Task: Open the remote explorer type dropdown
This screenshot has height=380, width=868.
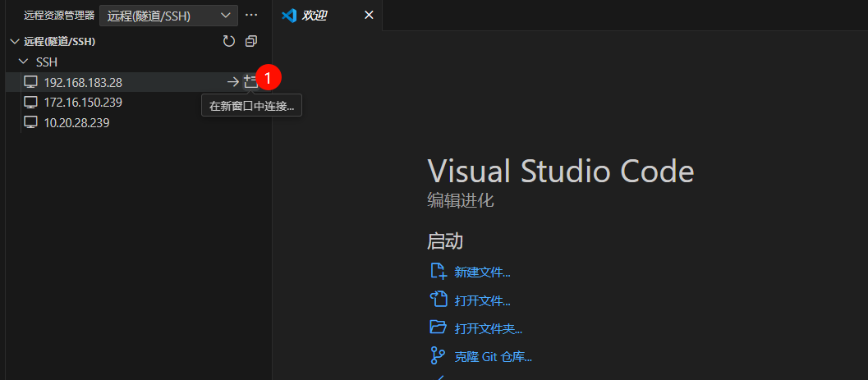Action: 169,16
